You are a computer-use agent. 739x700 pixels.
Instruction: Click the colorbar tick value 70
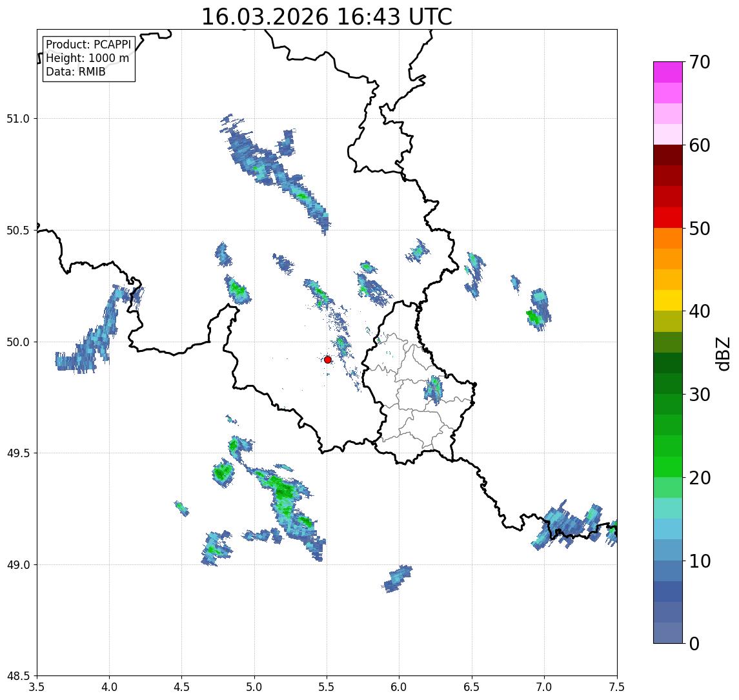click(x=700, y=62)
